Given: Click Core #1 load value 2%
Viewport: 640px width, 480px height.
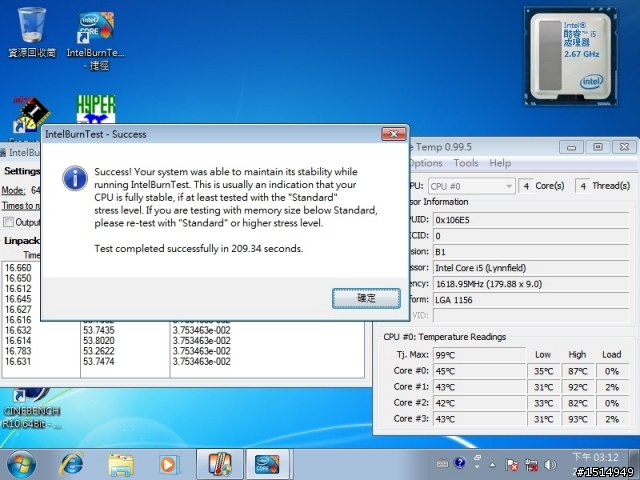Looking at the screenshot, I should click(x=611, y=387).
